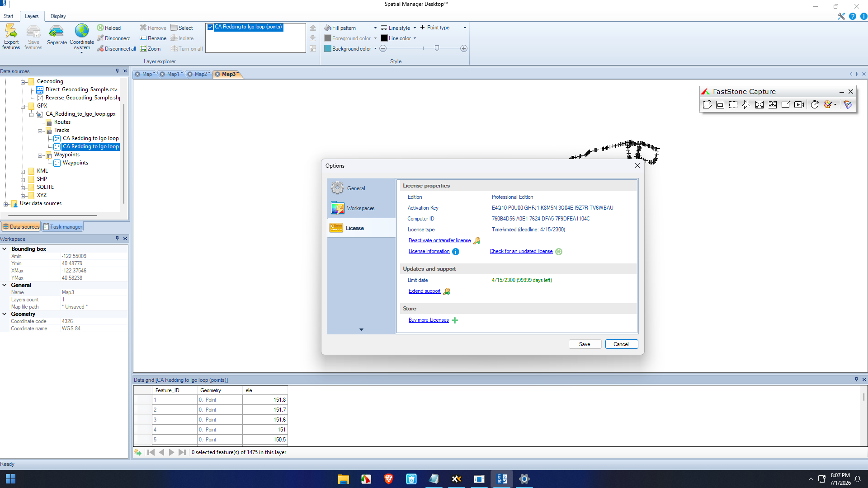The height and width of the screenshot is (488, 868).
Task: Move layer down with arrow icon
Action: point(313,38)
